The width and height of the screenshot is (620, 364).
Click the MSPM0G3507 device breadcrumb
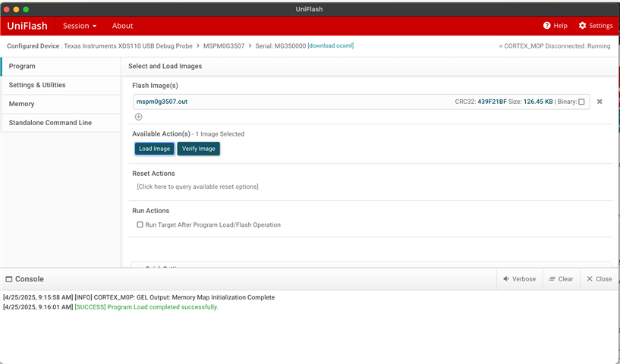[x=224, y=45]
